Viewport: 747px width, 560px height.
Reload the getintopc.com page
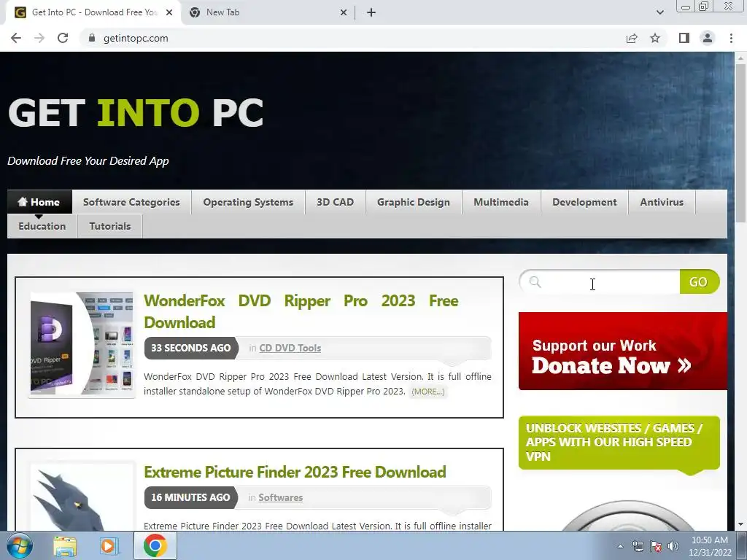point(63,38)
